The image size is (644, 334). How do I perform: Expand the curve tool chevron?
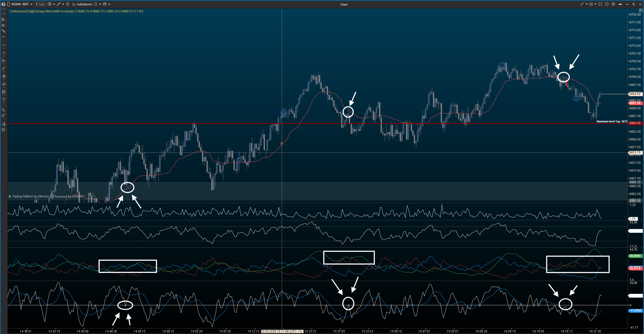click(x=4, y=72)
